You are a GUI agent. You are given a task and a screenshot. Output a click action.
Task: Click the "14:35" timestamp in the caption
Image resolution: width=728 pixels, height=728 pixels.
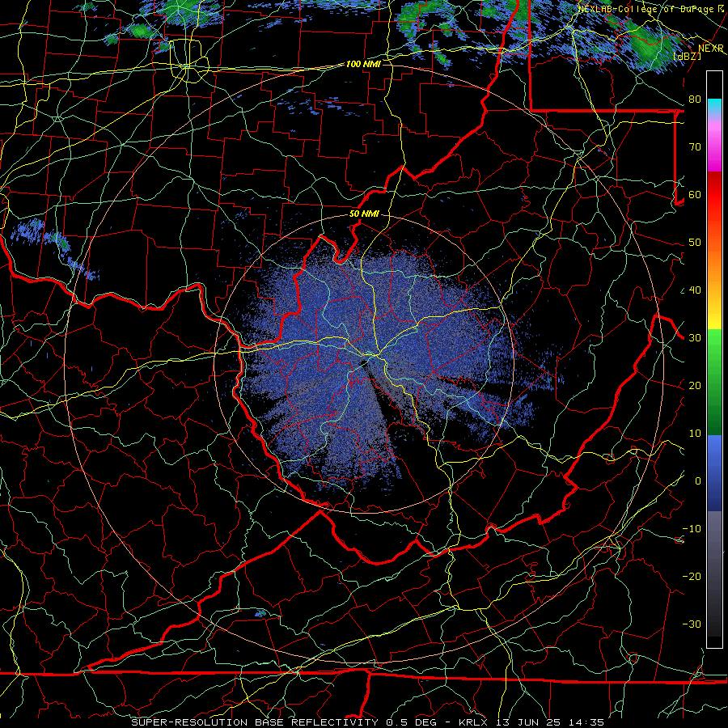tap(586, 722)
